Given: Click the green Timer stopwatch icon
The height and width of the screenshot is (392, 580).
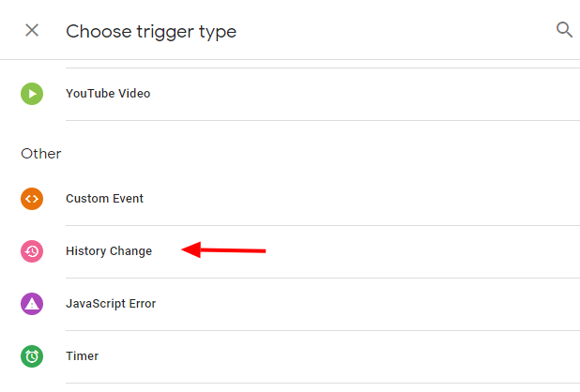Looking at the screenshot, I should [32, 356].
